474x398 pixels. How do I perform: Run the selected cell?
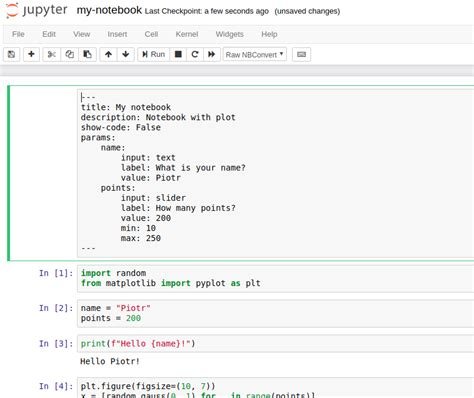point(153,54)
